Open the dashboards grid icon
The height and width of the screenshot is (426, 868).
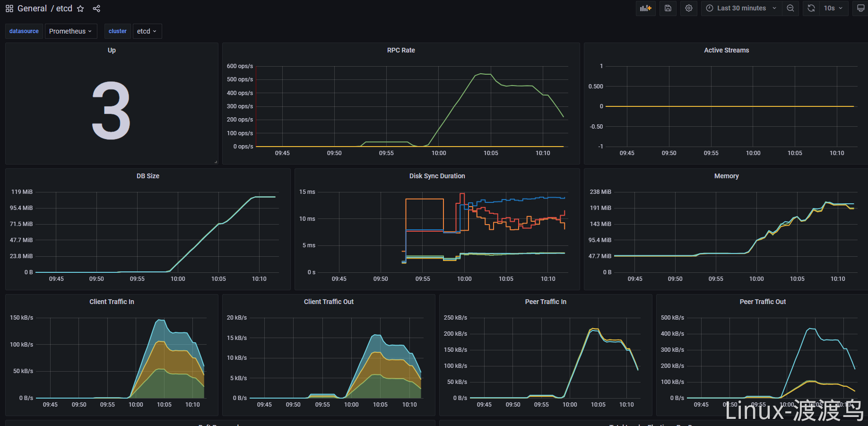(9, 9)
